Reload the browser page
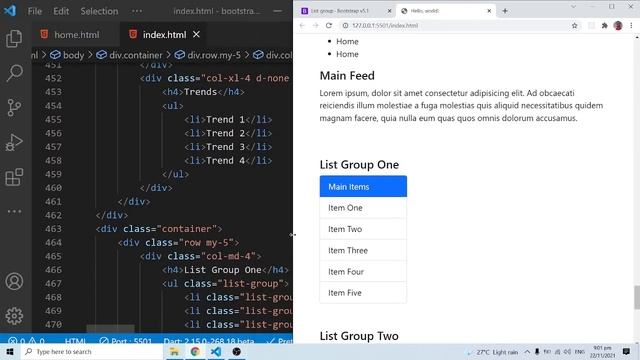Image resolution: width=640 pixels, height=360 pixels. (x=329, y=25)
